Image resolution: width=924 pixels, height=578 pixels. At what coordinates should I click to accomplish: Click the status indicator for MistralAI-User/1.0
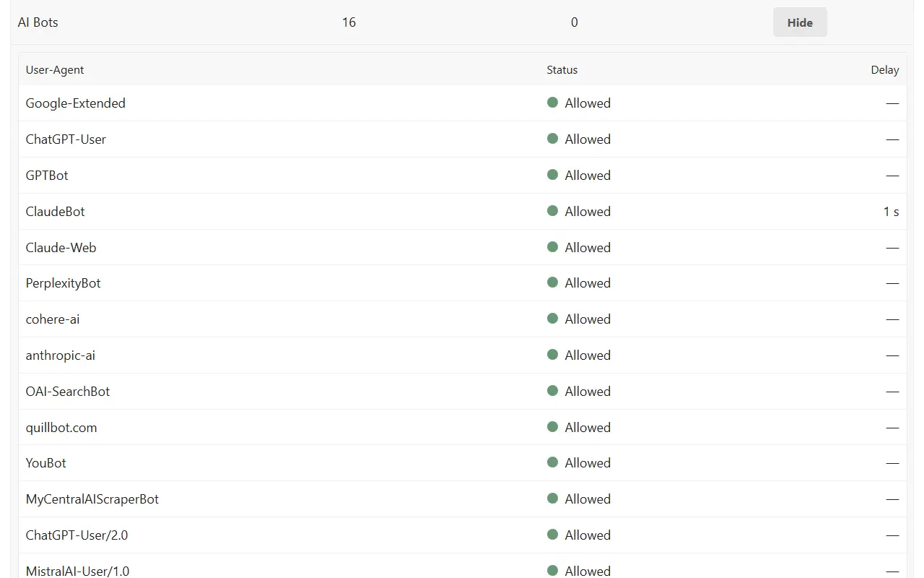click(552, 571)
